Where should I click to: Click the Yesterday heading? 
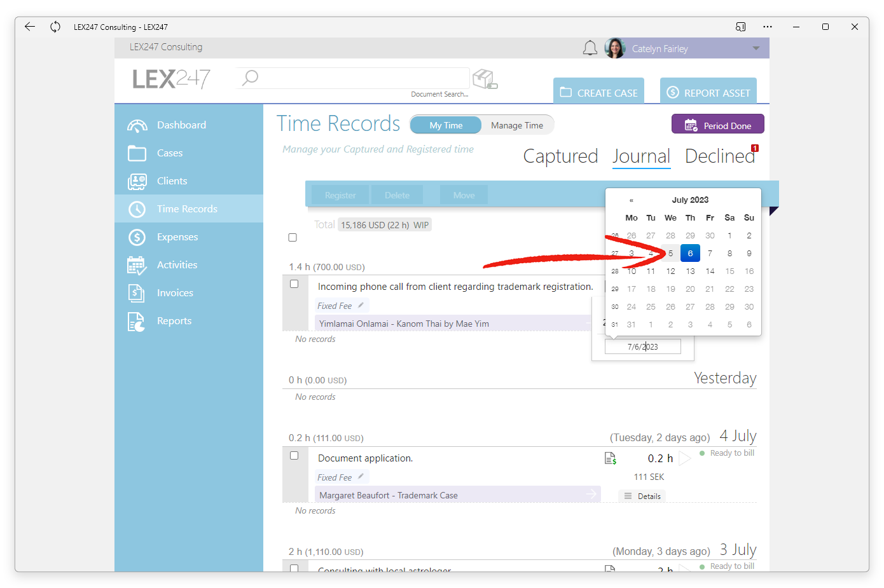coord(725,378)
